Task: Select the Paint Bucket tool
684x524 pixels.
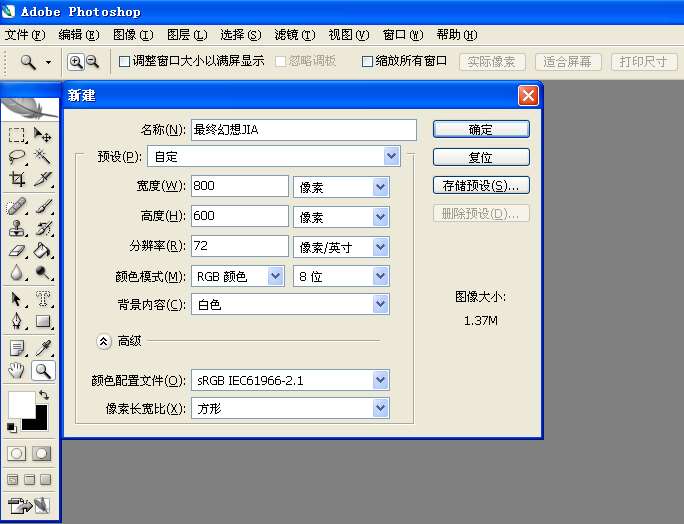Action: coord(42,250)
